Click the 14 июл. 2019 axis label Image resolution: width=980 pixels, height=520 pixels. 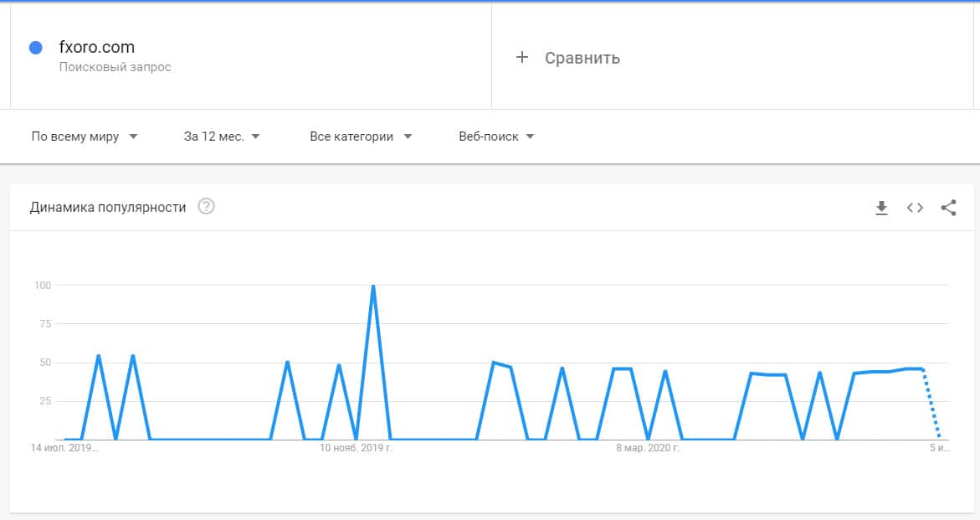65,449
